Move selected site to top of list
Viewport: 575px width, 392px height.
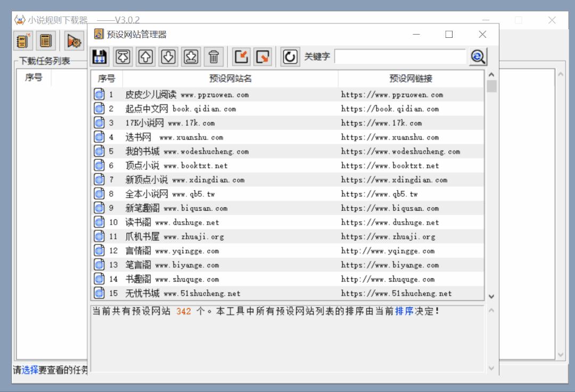[124, 56]
